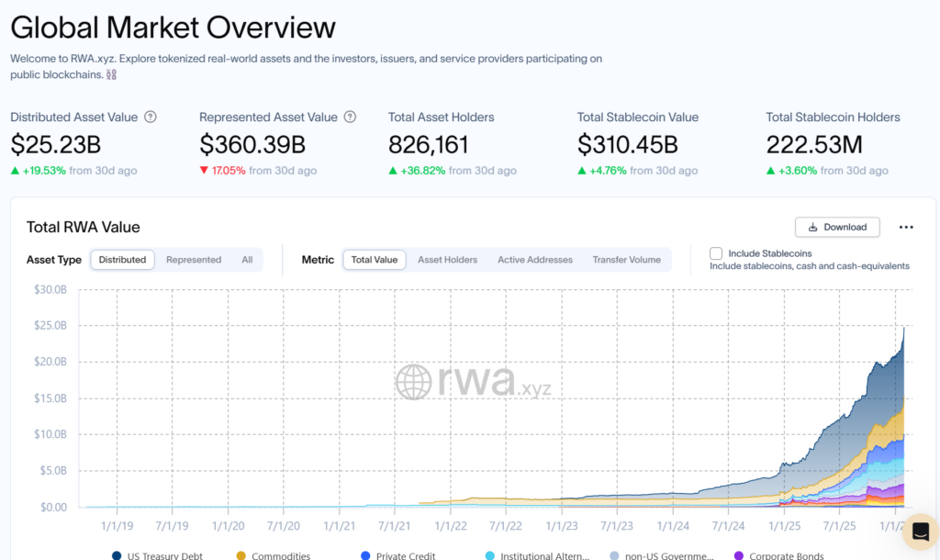
Task: Click the chart peak near $25.0B
Action: [904, 328]
